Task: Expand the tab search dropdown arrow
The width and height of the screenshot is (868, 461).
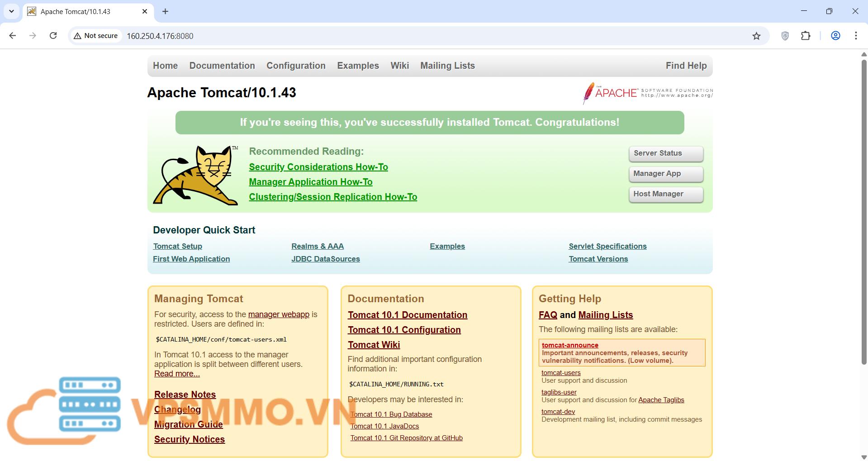Action: coord(11,11)
